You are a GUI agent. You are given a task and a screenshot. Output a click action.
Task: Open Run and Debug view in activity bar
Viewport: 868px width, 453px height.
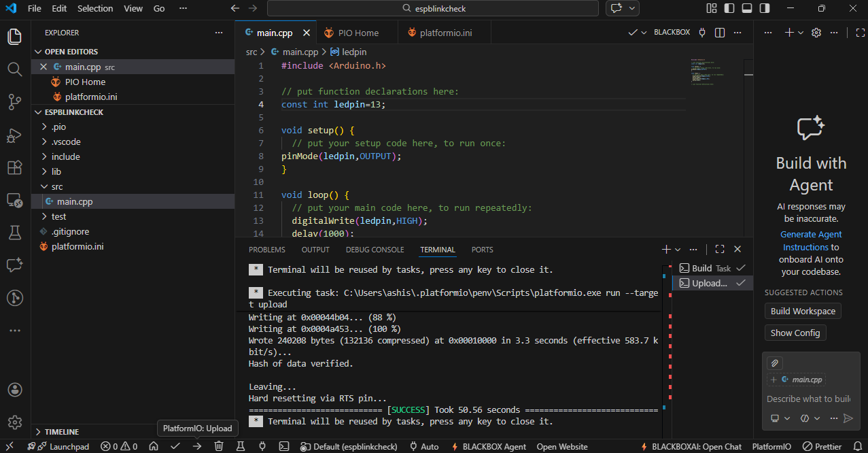click(x=14, y=135)
